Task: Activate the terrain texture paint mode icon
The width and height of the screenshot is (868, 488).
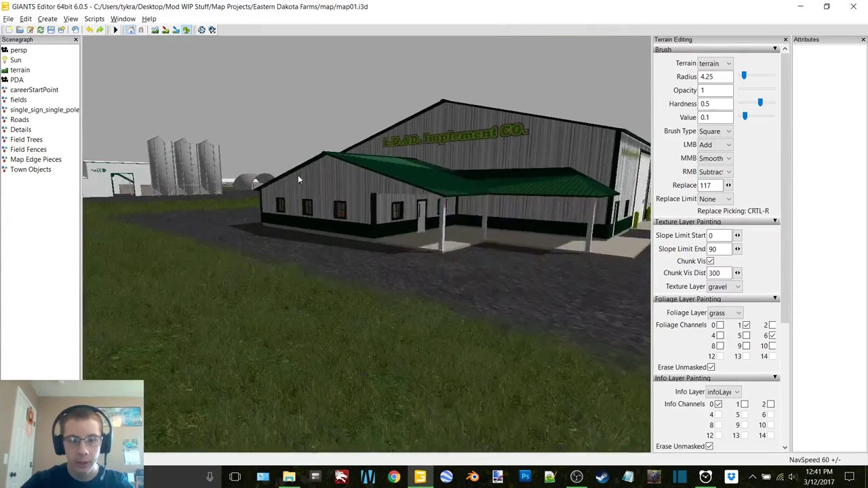Action: (x=165, y=30)
